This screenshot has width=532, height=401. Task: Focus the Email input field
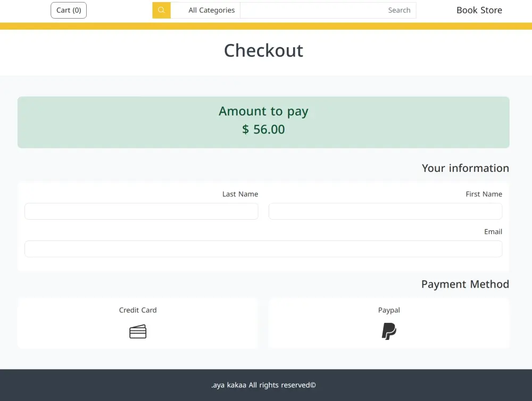click(x=263, y=248)
